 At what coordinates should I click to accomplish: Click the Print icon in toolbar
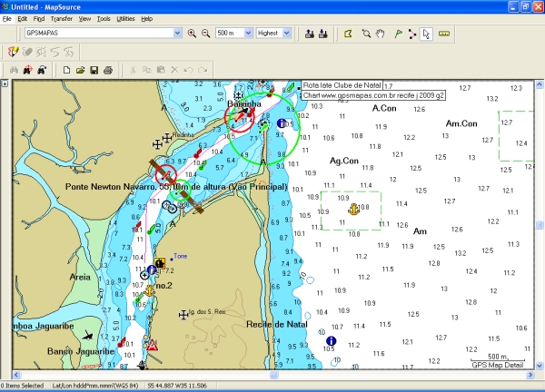click(x=107, y=69)
